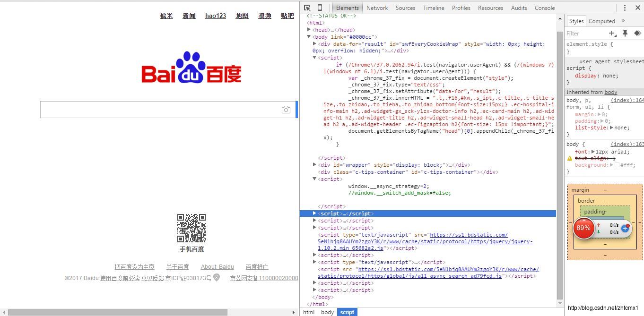This screenshot has width=644, height=316.
Task: Open the (index):164 stylesheet link
Action: pyautogui.click(x=627, y=100)
